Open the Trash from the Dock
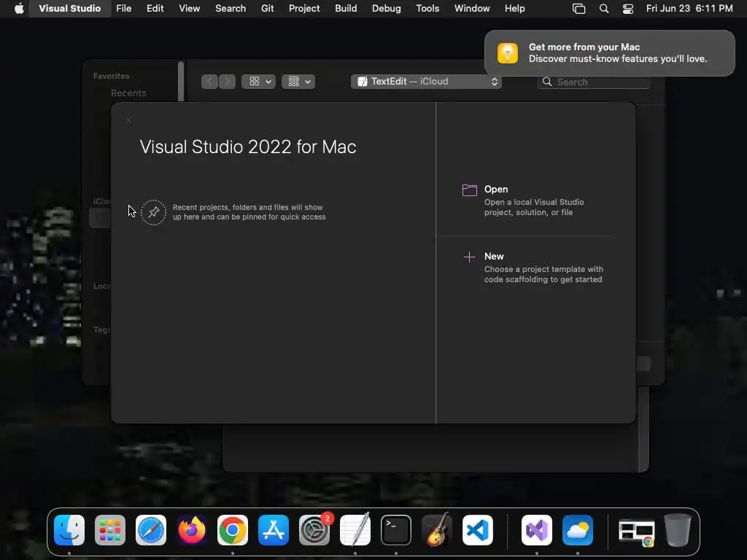 point(678,530)
